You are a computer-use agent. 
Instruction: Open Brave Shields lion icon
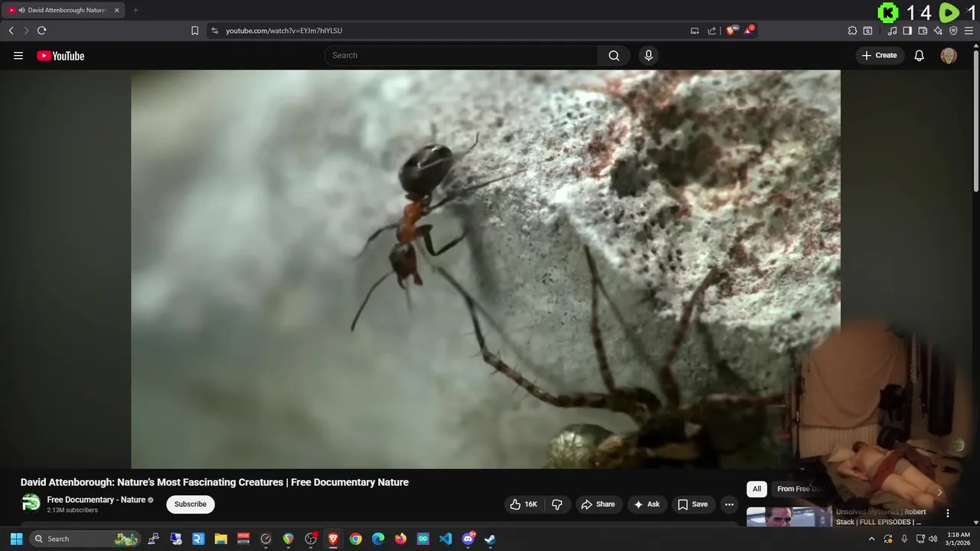click(x=732, y=31)
